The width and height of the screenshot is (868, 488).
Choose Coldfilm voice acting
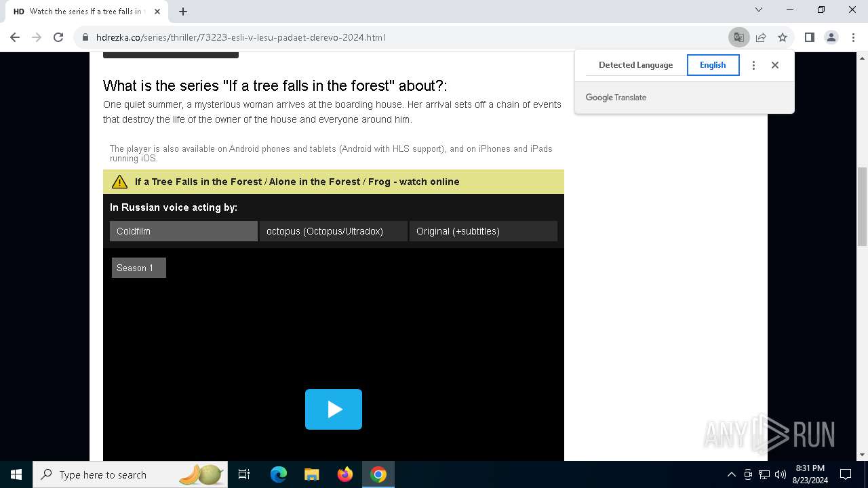184,231
